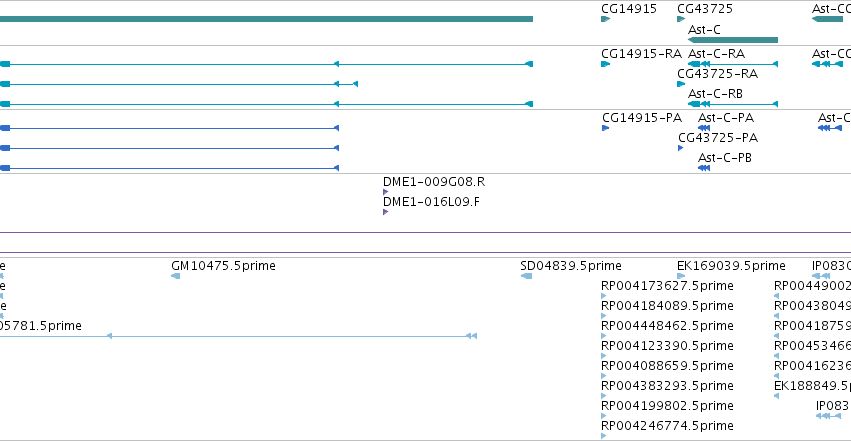Select RP004173627.5prime EST label
Viewport: 851px width, 441px height.
tap(667, 286)
